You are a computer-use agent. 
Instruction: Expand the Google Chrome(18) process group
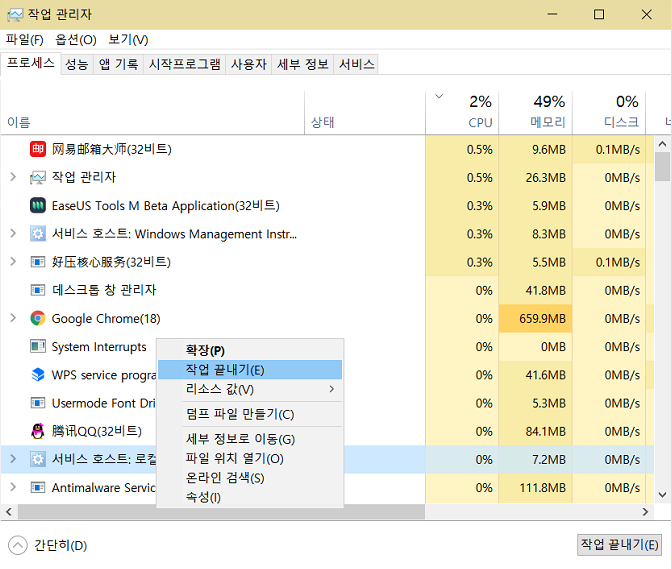(13, 318)
